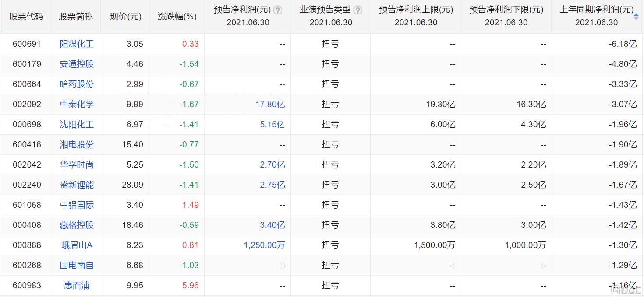Open stock link 国电南自
This screenshot has width=644, height=297.
[x=77, y=265]
